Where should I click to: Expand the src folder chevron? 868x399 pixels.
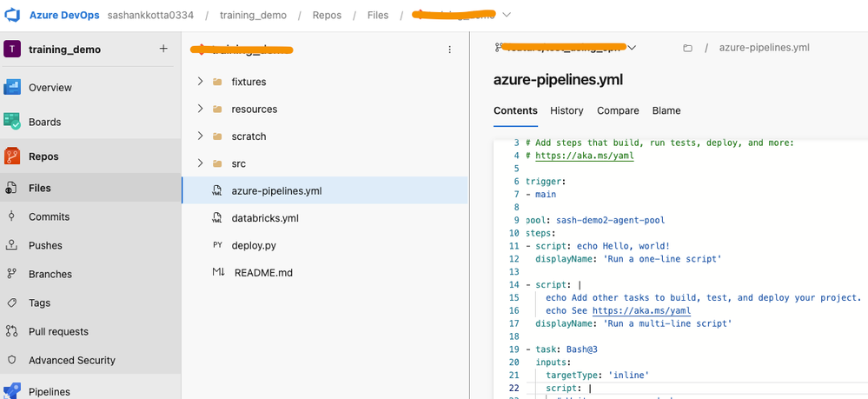201,163
